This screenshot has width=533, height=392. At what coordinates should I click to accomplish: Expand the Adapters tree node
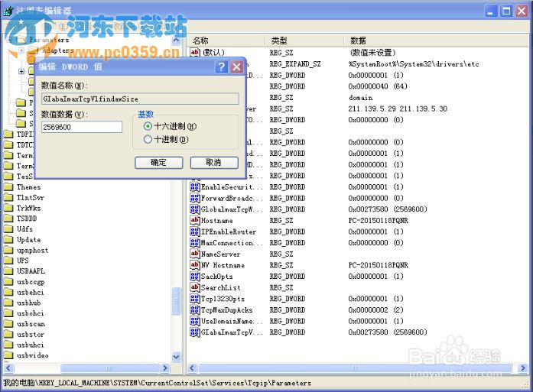(x=21, y=50)
